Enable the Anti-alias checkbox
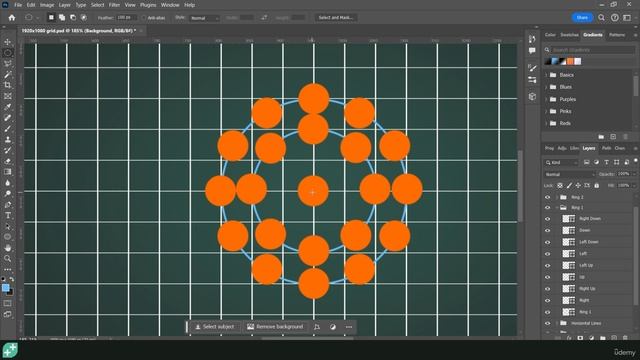 click(144, 18)
